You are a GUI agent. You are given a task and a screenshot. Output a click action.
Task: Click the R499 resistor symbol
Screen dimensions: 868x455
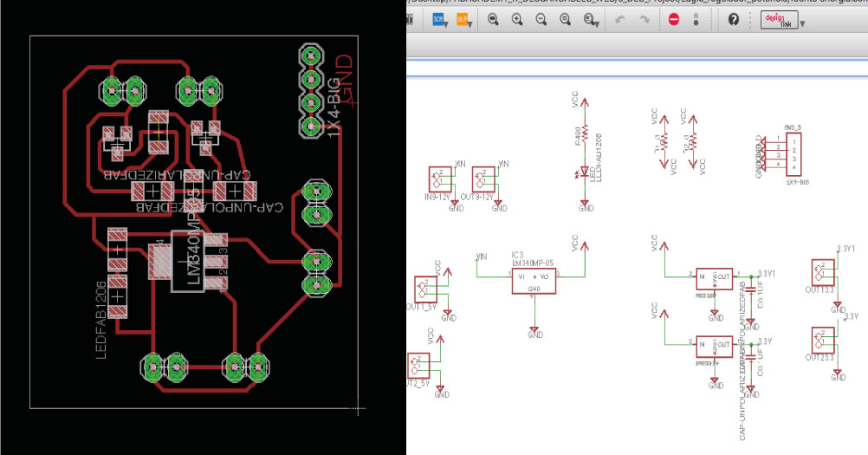click(x=585, y=136)
